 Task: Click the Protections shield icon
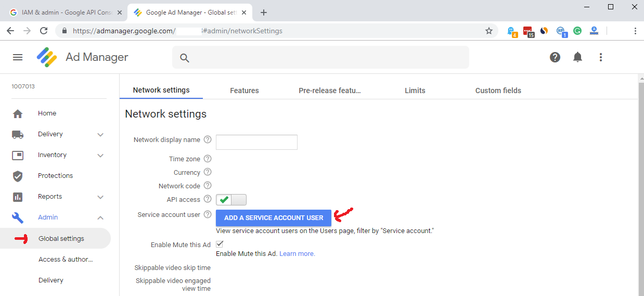click(x=18, y=176)
